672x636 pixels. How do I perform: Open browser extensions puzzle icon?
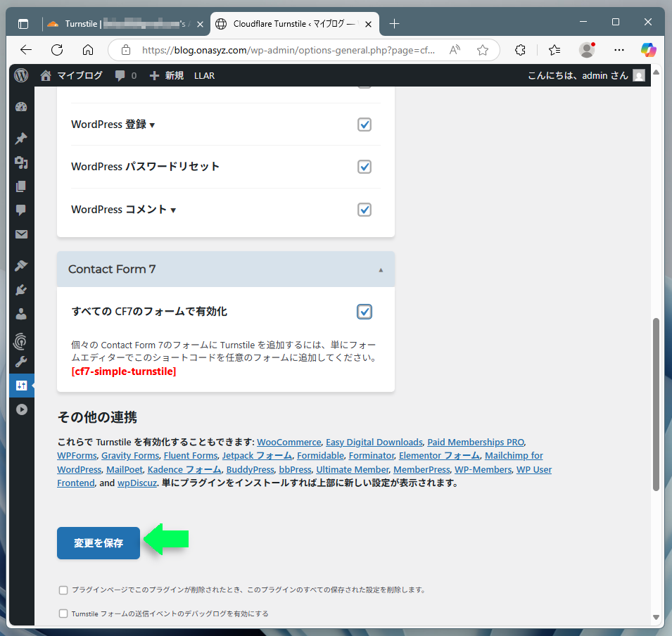point(520,50)
